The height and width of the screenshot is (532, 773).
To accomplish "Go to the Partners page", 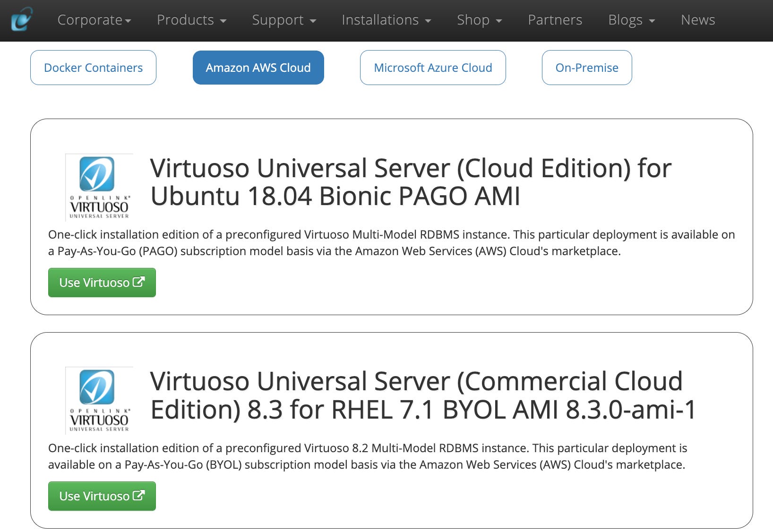I will point(555,20).
